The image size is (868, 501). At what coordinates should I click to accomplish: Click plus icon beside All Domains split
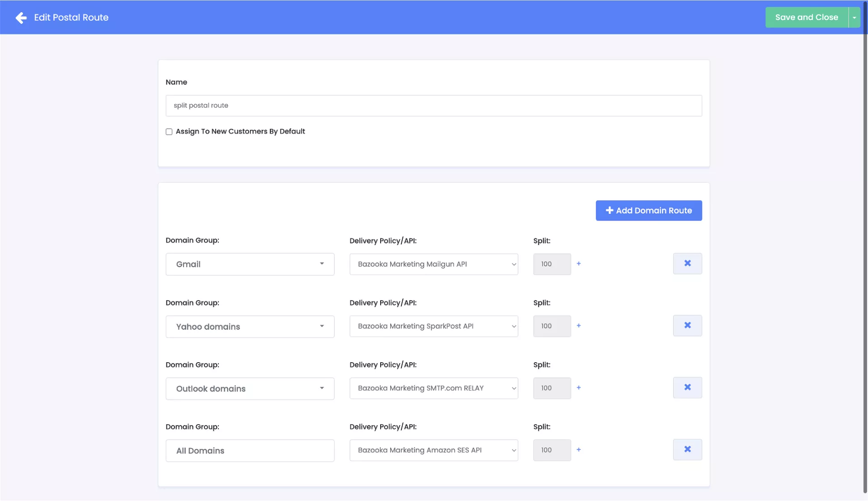coord(579,449)
